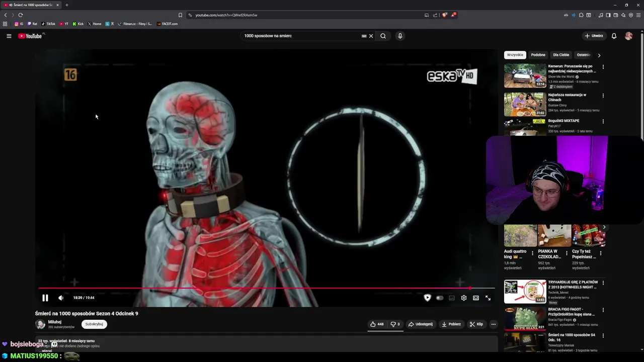This screenshot has height=362, width=644.
Task: Switch to theater mode view
Action: click(475, 298)
